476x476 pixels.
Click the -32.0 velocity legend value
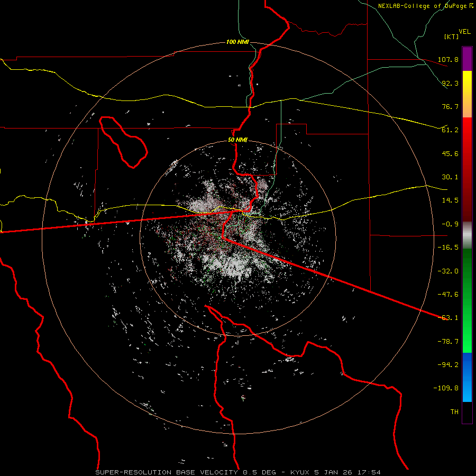(x=448, y=271)
